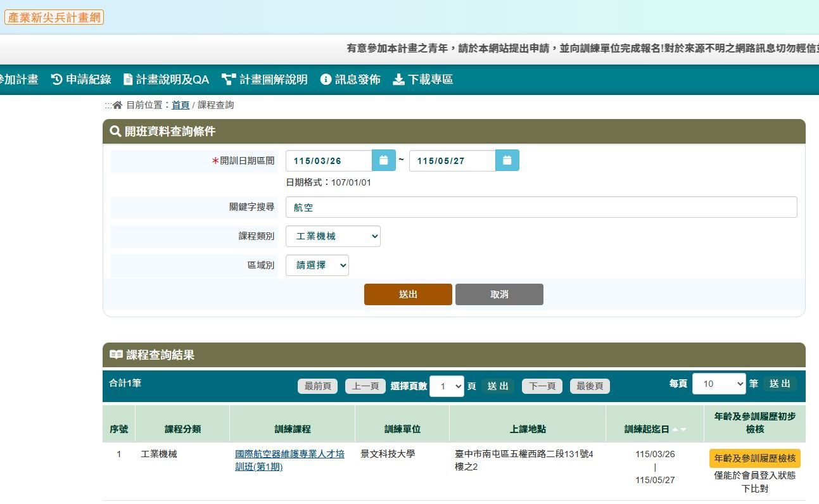The height and width of the screenshot is (504, 819).
Task: Open the 國際航空器維護專業人才培訓班(第1期) course link
Action: [x=289, y=461]
